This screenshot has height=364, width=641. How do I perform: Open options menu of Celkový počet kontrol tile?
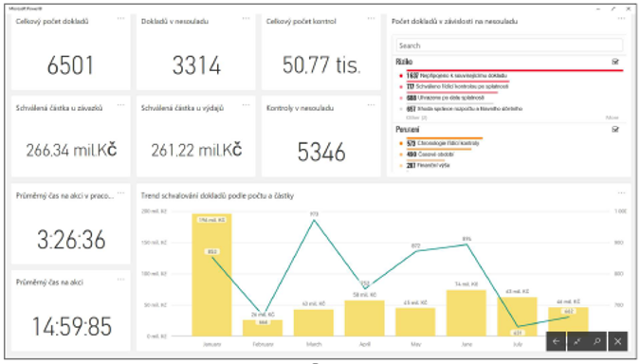[371, 18]
